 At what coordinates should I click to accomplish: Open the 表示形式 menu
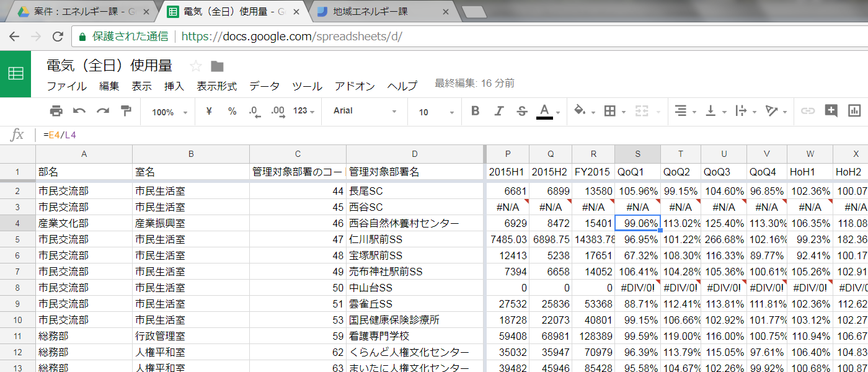(x=217, y=86)
